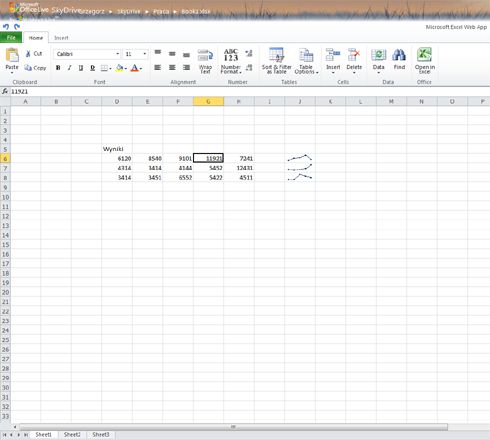The image size is (490, 440).
Task: Click the Undo arrow icon
Action: 6,27
